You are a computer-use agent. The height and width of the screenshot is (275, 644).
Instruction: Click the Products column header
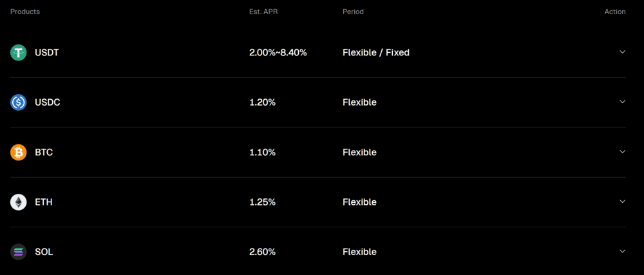click(26, 12)
